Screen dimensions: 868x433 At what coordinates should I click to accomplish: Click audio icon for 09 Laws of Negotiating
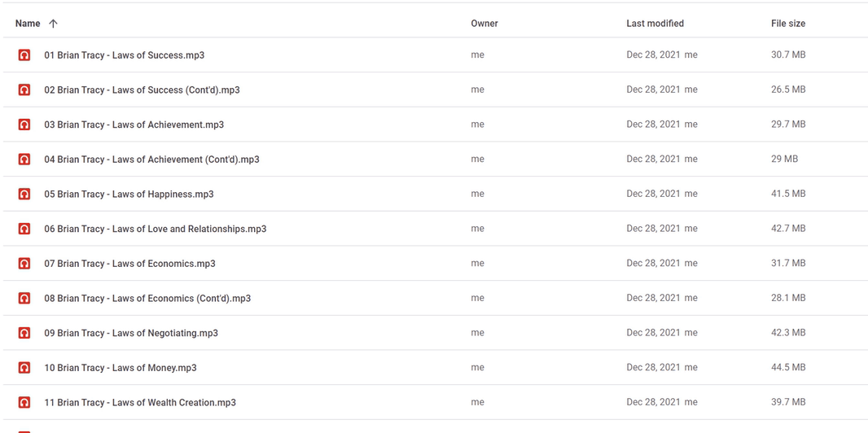coord(24,333)
